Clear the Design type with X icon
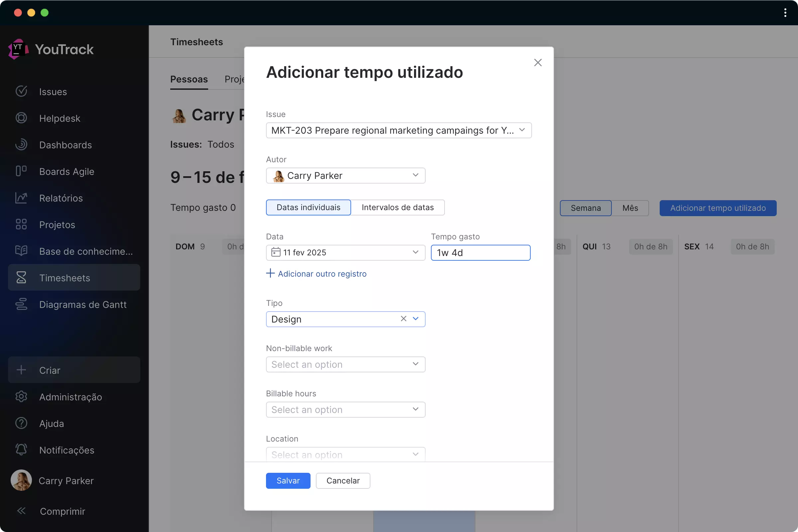 pos(403,319)
